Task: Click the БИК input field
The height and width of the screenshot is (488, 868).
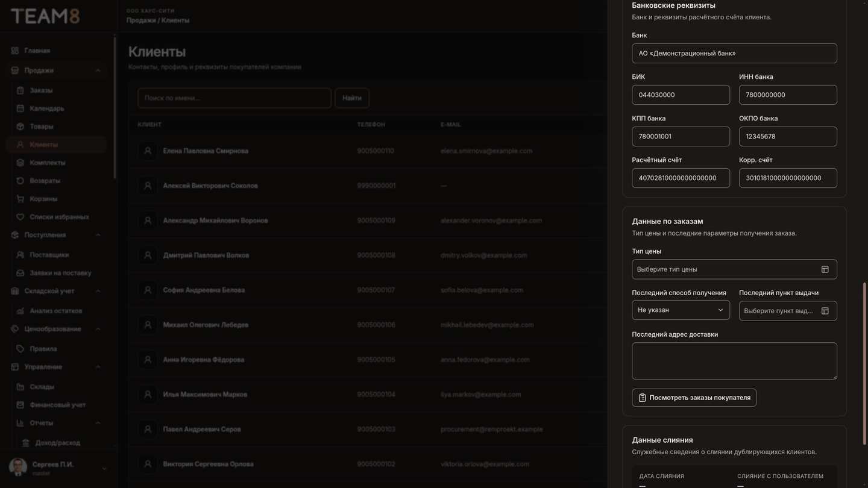Action: tap(681, 95)
